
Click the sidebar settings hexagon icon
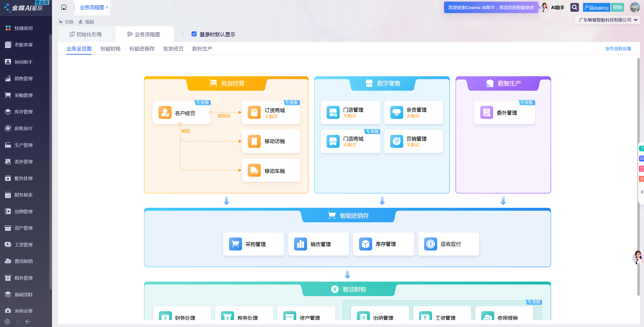[7, 322]
